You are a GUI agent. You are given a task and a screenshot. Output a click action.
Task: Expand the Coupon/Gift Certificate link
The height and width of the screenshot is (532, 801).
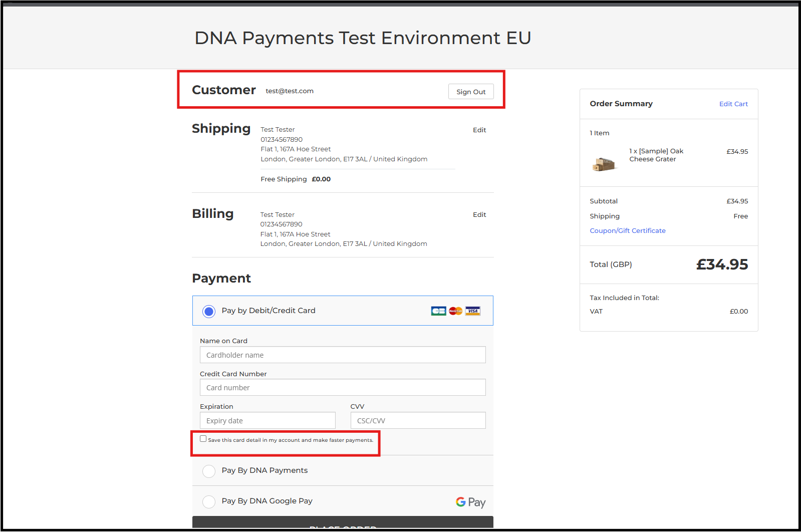627,231
